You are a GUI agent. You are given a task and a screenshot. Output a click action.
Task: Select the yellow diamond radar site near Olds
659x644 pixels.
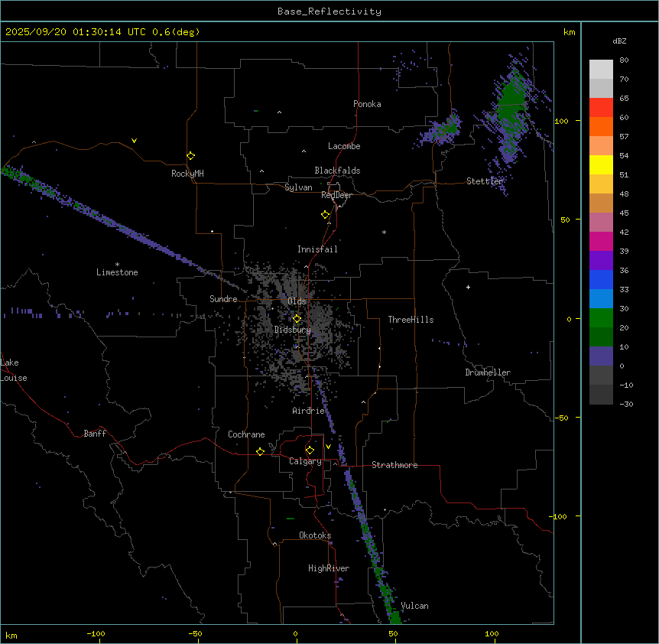(x=297, y=318)
